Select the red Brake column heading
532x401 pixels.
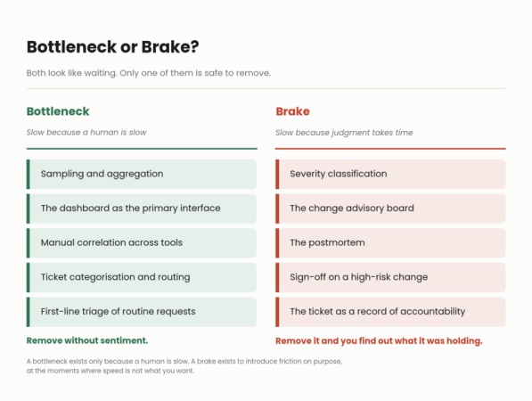pos(292,111)
